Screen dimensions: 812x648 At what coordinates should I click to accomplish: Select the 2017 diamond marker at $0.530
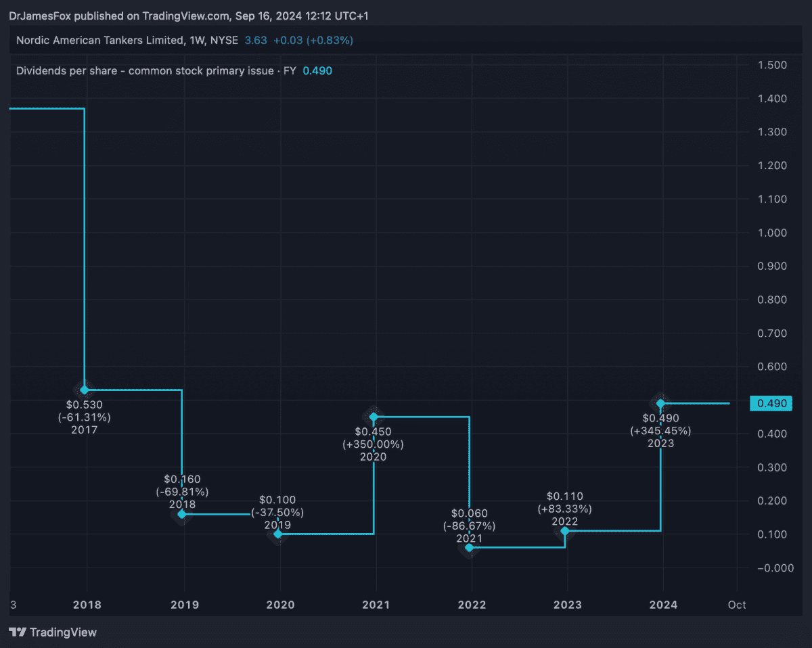(x=84, y=390)
